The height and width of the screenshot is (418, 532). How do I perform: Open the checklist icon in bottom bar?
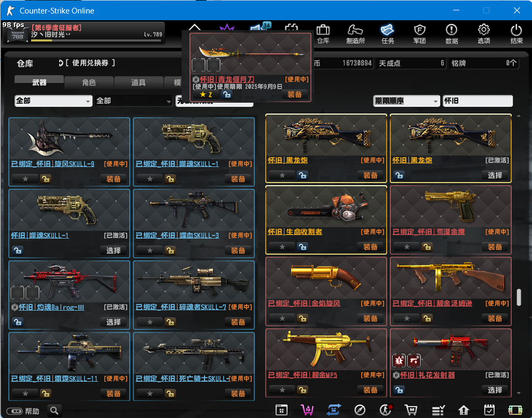pos(438,410)
